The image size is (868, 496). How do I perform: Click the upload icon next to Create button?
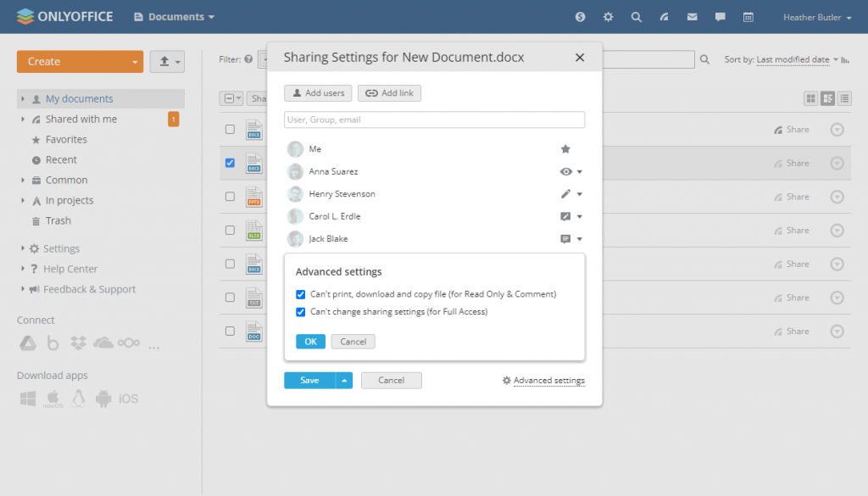(x=163, y=62)
